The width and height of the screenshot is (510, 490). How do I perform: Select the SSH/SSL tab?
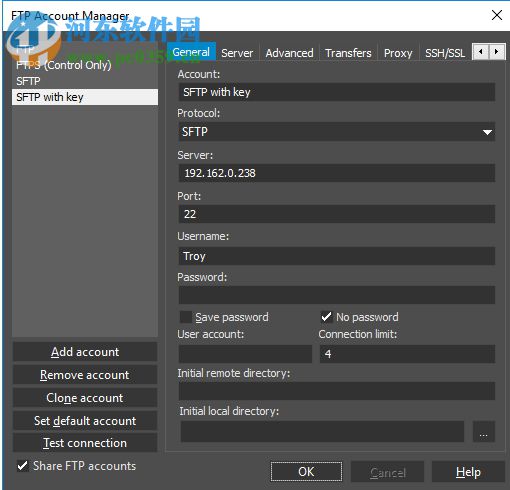pos(445,53)
